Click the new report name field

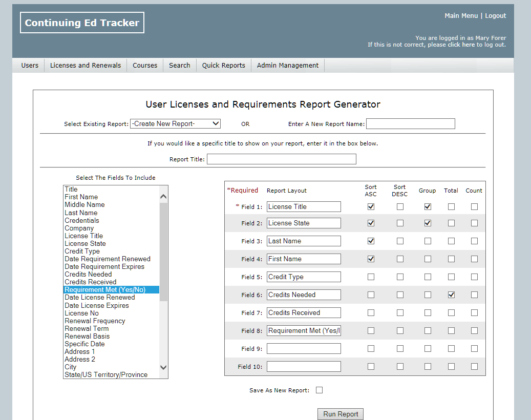pos(410,123)
